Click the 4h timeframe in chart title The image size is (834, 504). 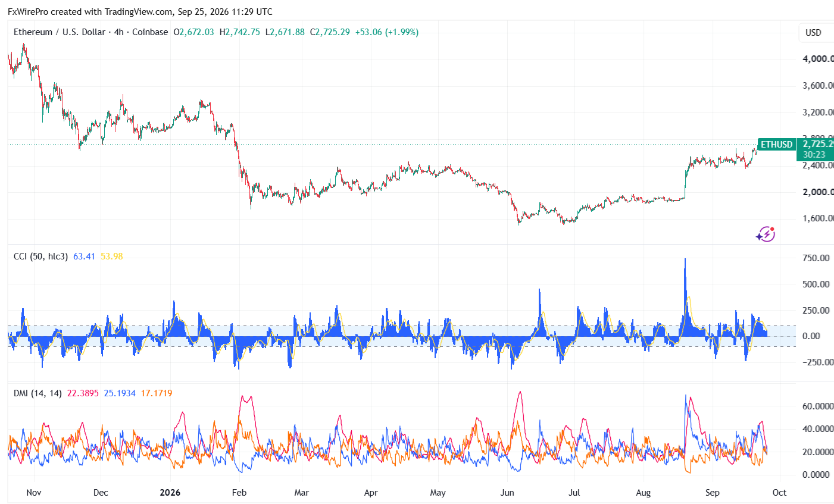(x=118, y=32)
